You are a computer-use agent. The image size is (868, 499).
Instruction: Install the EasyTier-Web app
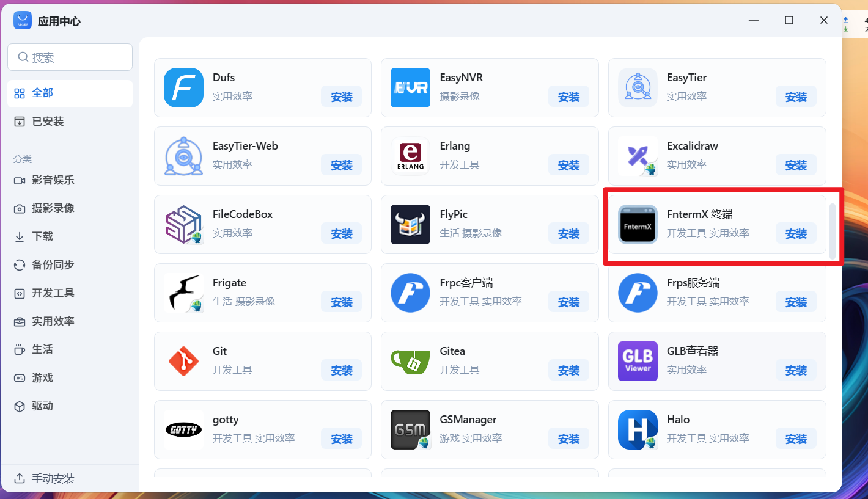pyautogui.click(x=342, y=165)
